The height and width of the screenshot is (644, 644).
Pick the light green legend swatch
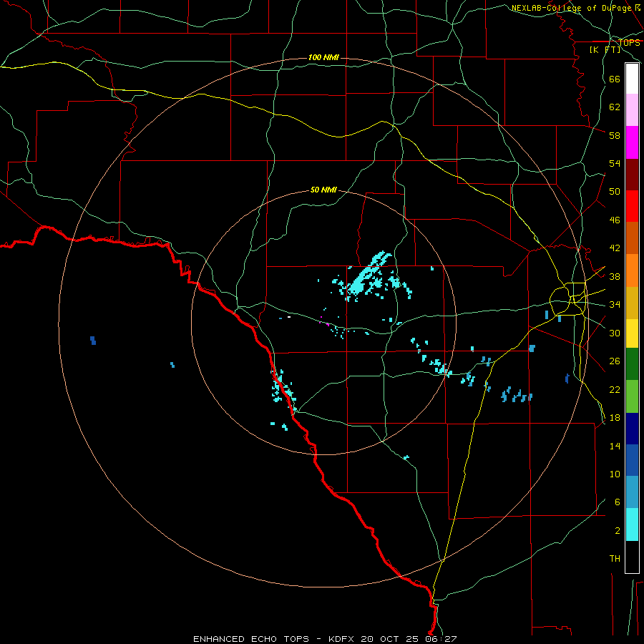click(632, 396)
